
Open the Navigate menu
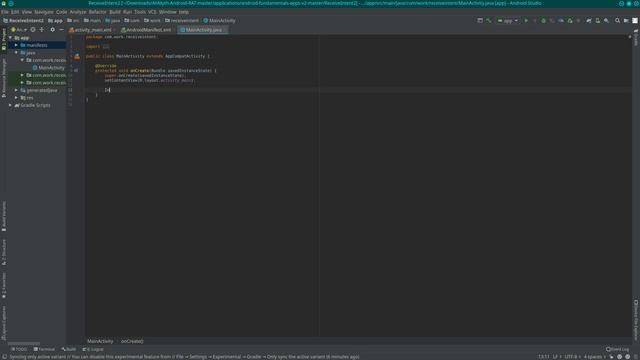44,12
